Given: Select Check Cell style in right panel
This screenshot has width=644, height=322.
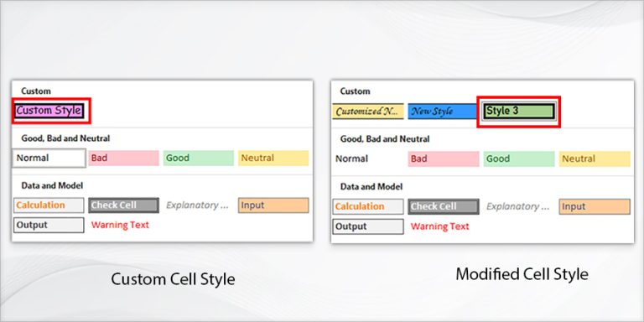Looking at the screenshot, I should coord(443,206).
